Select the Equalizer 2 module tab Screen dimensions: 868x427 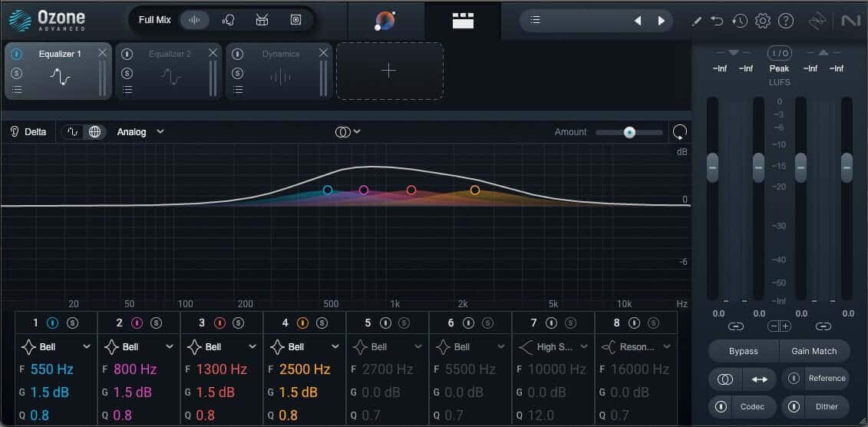pos(168,71)
